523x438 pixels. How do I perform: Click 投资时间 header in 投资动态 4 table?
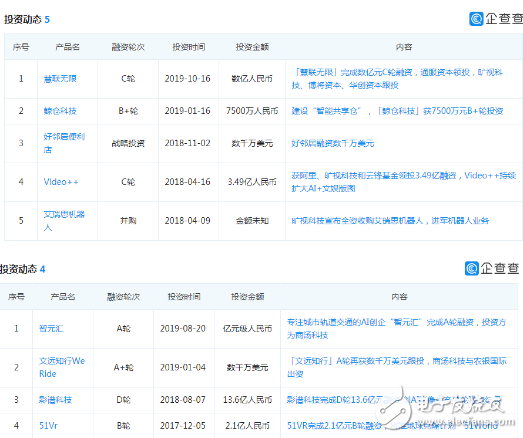pos(184,297)
